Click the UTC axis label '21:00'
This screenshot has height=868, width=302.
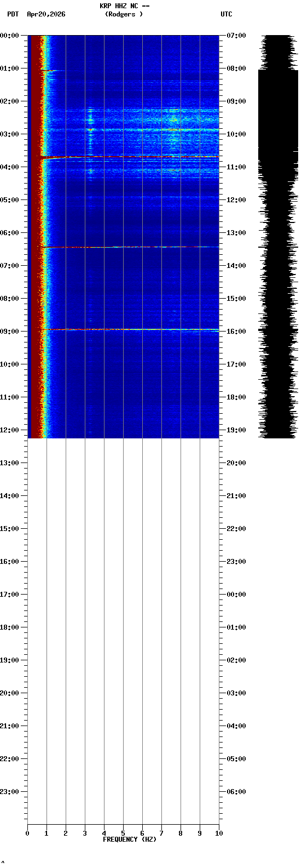[x=236, y=496]
